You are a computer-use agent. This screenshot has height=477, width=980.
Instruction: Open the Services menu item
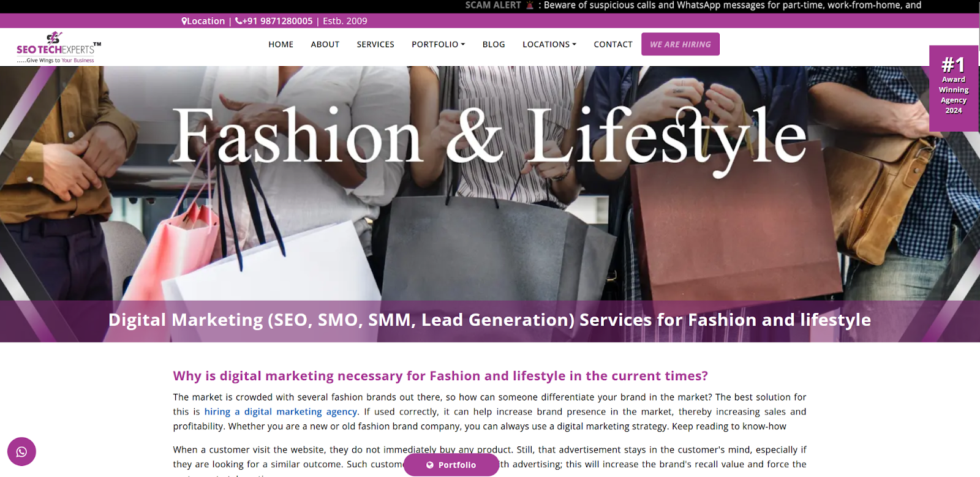pyautogui.click(x=375, y=44)
